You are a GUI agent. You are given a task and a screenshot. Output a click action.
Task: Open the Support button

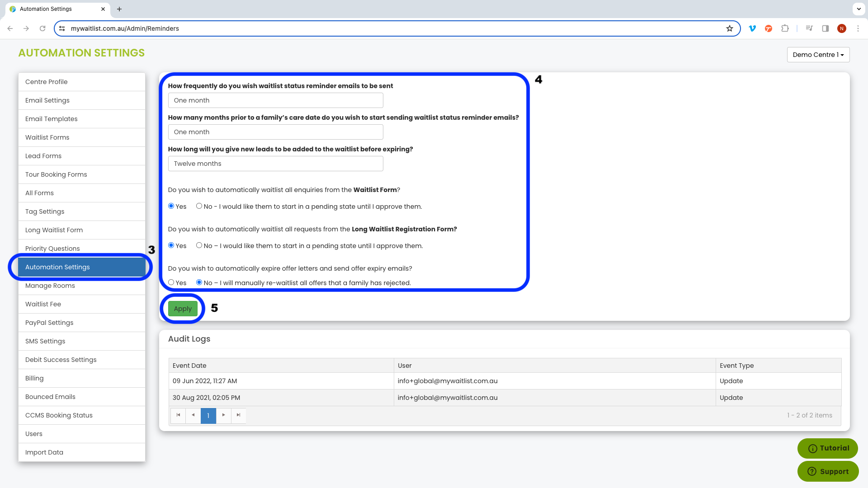click(828, 471)
